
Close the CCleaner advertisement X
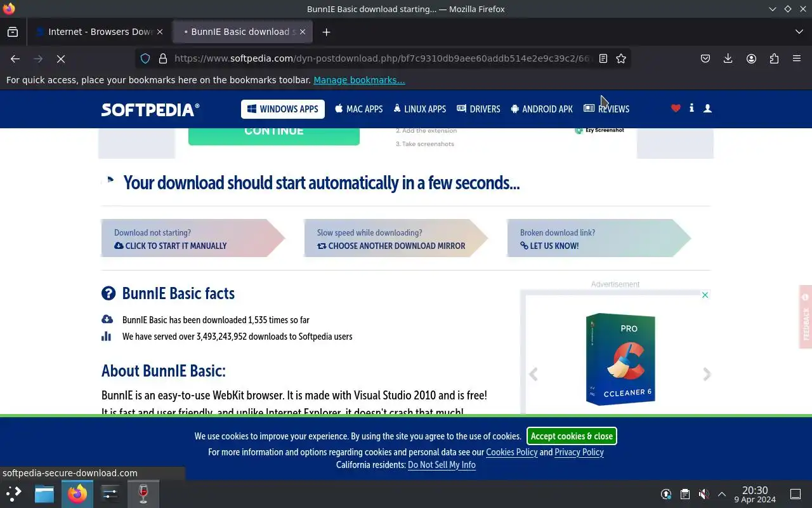705,295
